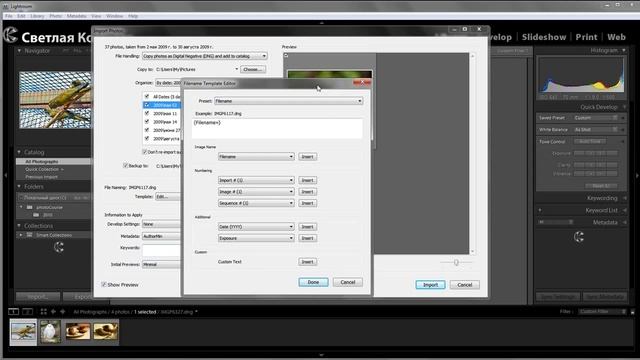Adjust the preview thumbnail size slider

click(456, 262)
